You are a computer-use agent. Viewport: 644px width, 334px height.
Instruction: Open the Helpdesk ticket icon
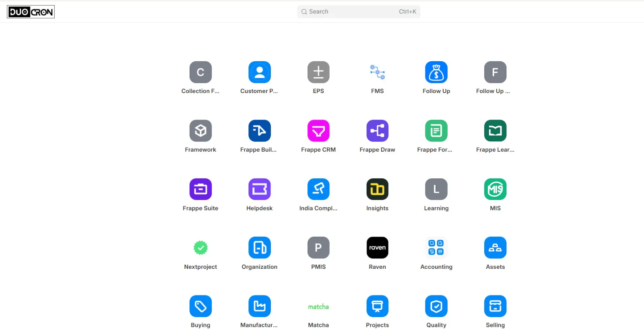point(260,189)
